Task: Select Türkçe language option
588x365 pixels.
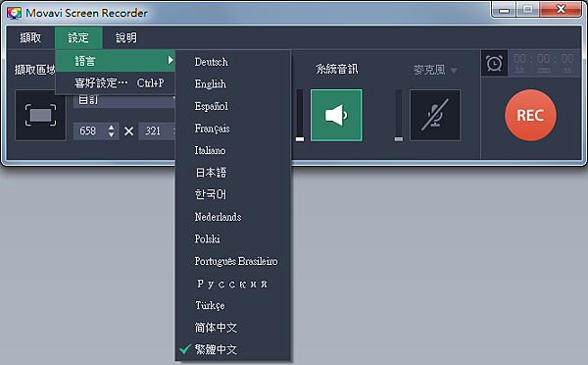Action: pyautogui.click(x=233, y=305)
